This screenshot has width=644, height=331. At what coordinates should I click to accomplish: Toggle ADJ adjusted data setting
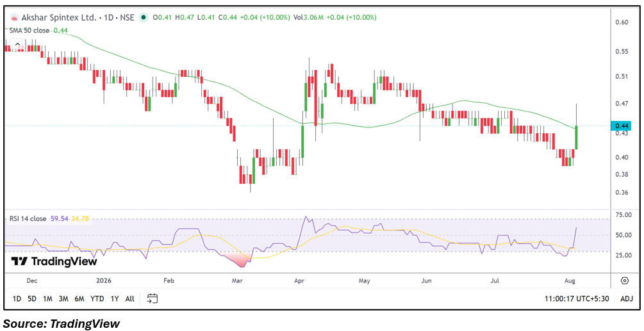626,298
